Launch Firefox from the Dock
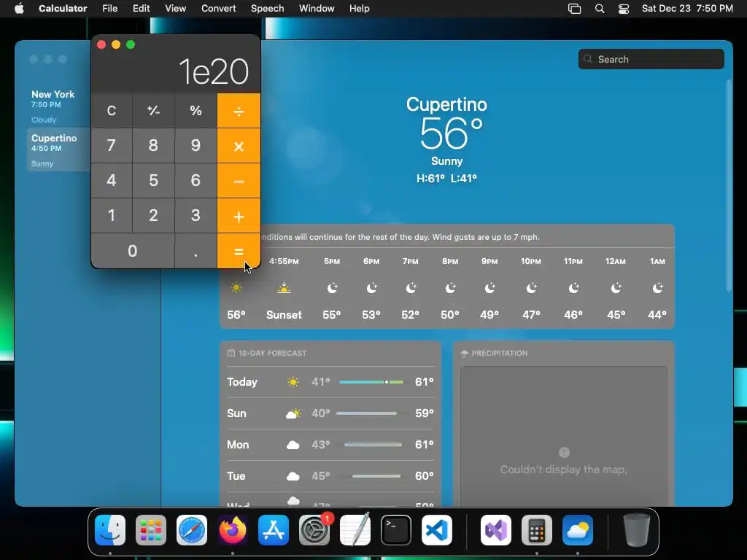The image size is (747, 560). tap(233, 530)
